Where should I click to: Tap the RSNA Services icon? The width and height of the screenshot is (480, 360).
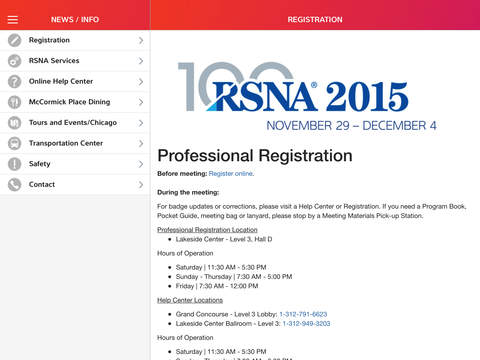[x=14, y=61]
